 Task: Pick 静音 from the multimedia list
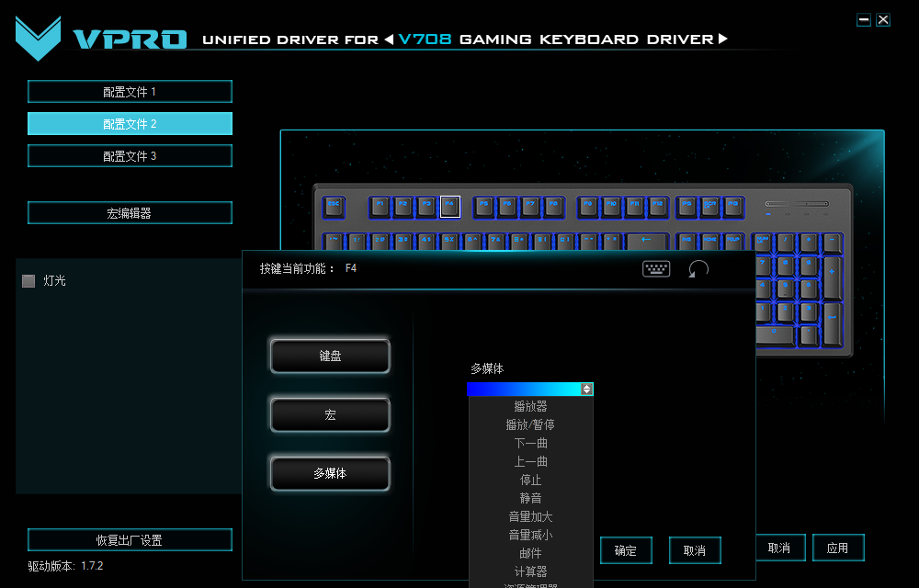tap(530, 498)
